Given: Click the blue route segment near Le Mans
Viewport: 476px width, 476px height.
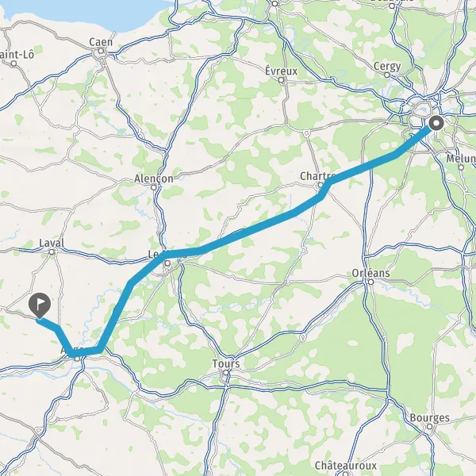Looking at the screenshot, I should 182,253.
